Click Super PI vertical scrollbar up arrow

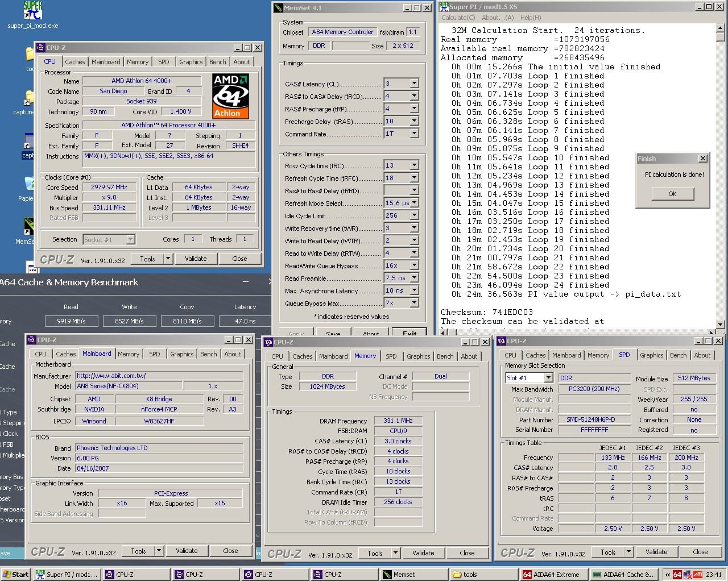point(721,28)
